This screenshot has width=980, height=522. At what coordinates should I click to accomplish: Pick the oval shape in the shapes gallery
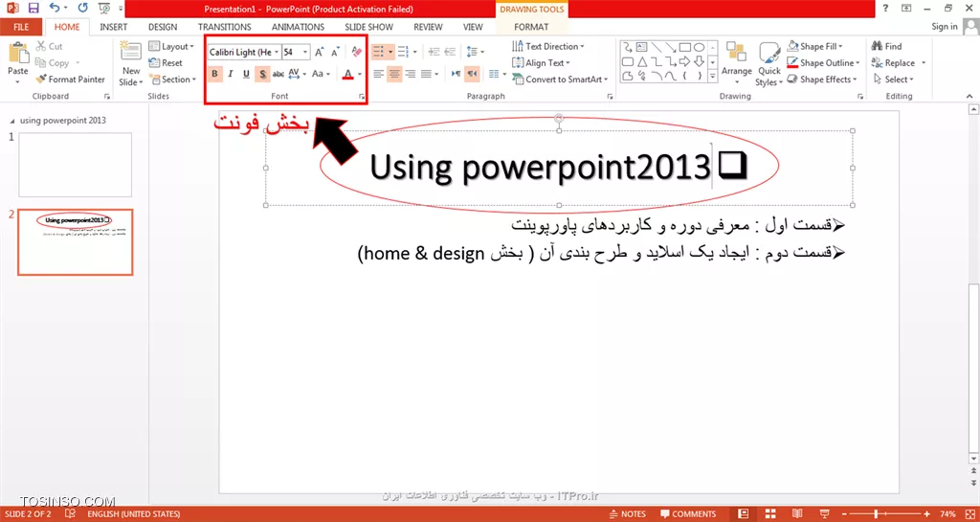click(700, 47)
